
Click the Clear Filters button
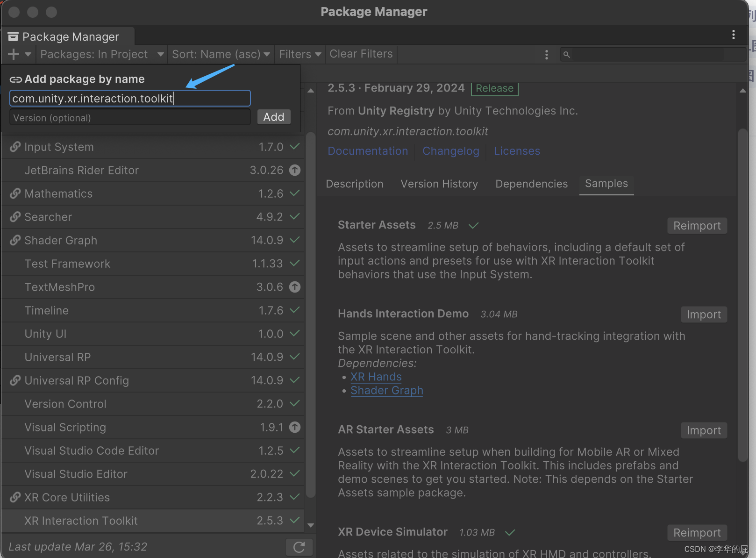click(361, 54)
